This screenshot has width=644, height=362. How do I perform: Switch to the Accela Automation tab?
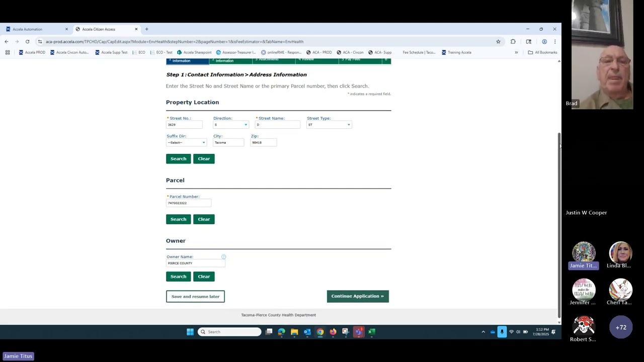pyautogui.click(x=35, y=29)
